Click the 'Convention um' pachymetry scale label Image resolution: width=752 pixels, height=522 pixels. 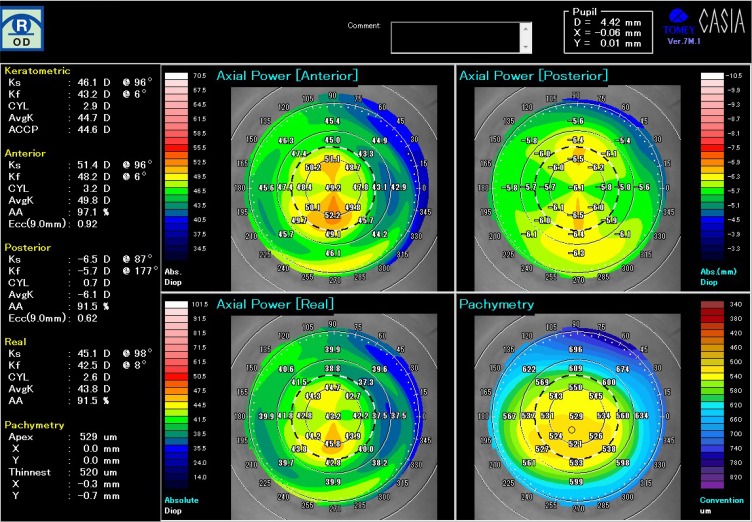[721, 505]
